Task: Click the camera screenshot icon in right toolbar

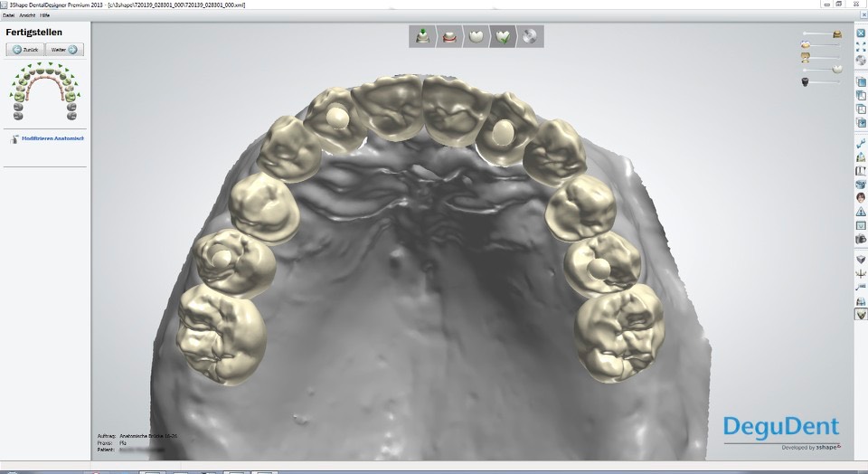Action: [861, 239]
